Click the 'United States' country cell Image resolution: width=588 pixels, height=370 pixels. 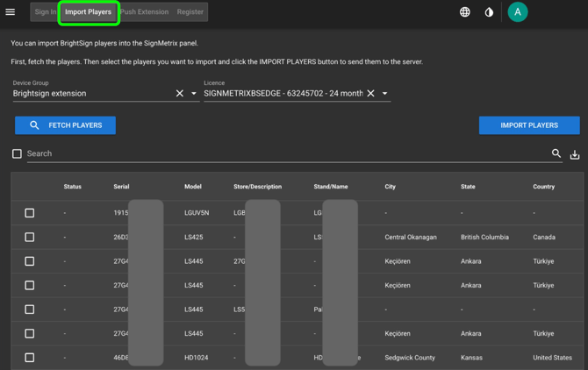click(552, 358)
